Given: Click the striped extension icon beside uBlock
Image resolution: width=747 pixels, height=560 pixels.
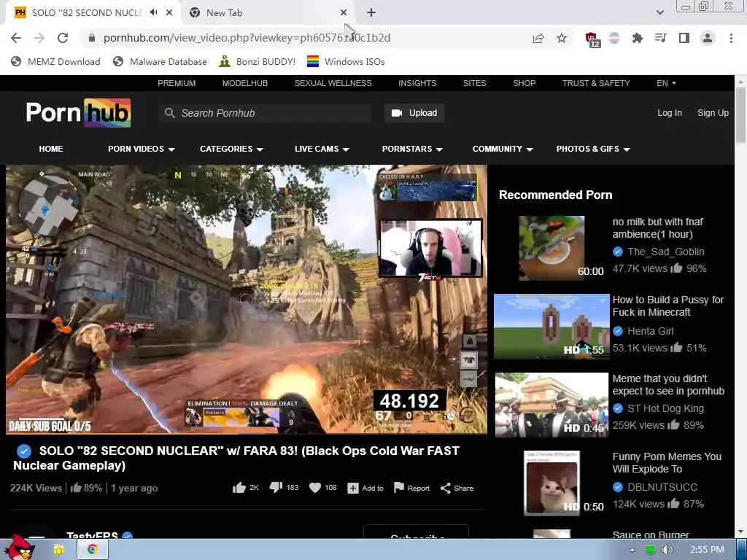Looking at the screenshot, I should pos(614,38).
